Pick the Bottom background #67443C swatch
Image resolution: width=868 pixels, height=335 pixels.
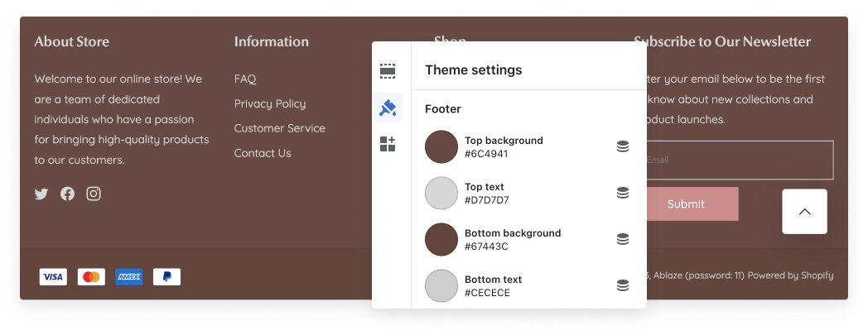pyautogui.click(x=441, y=239)
